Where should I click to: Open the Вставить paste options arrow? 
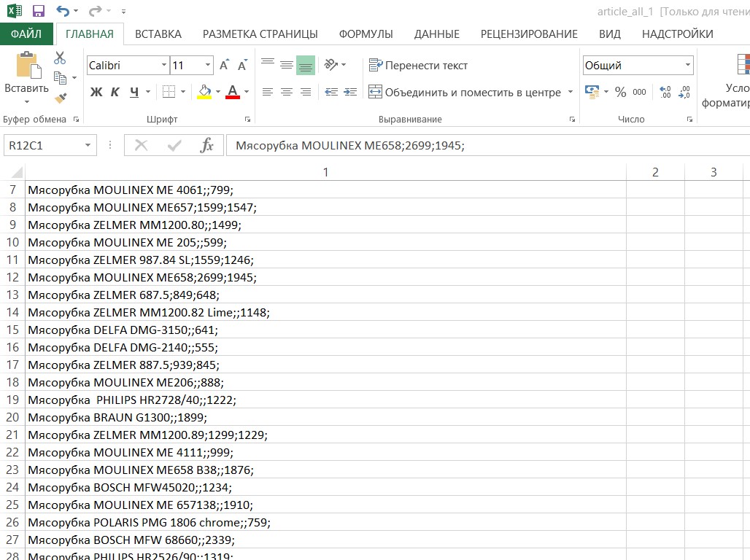click(27, 102)
